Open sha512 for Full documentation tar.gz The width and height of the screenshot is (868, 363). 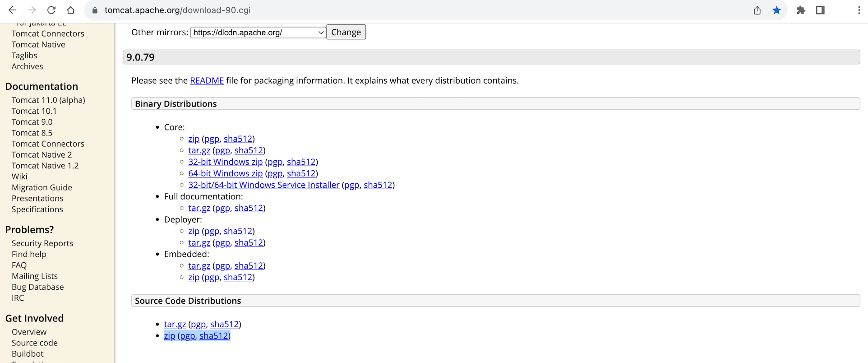(249, 208)
